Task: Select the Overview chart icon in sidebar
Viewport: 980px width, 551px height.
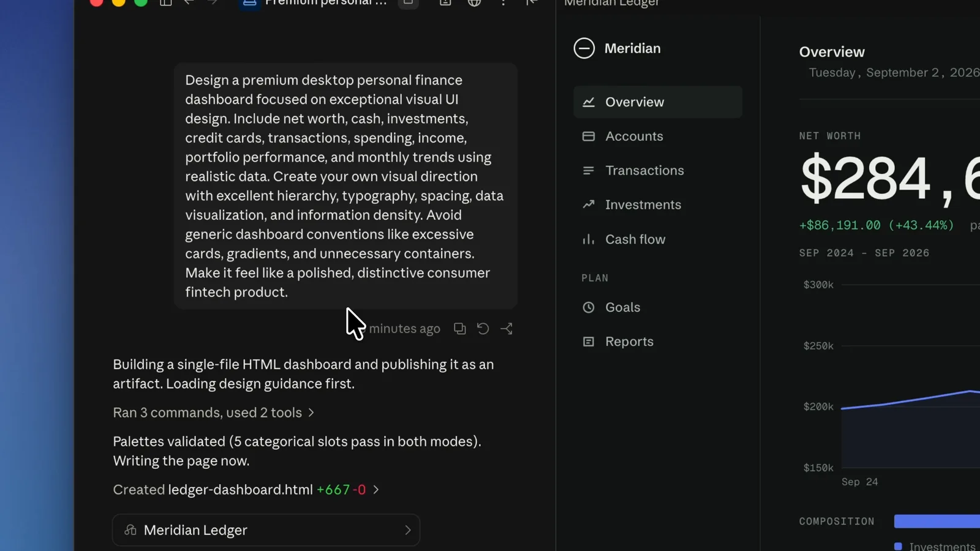Action: [x=589, y=102]
